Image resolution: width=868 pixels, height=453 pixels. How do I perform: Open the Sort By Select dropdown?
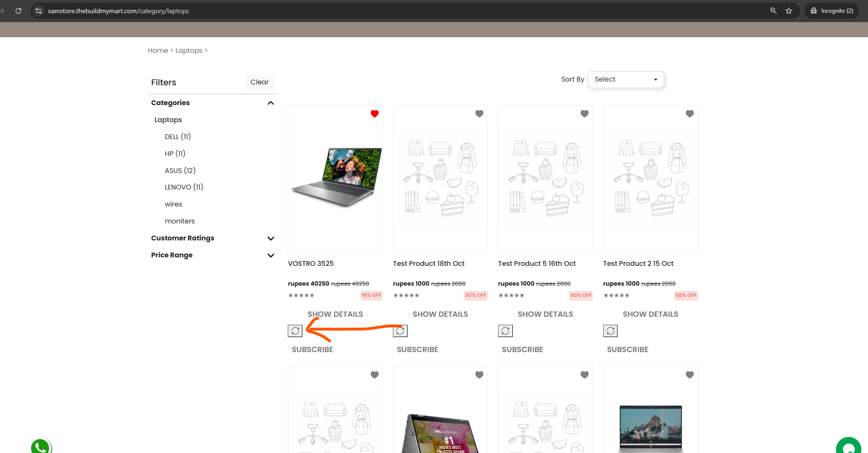[626, 80]
